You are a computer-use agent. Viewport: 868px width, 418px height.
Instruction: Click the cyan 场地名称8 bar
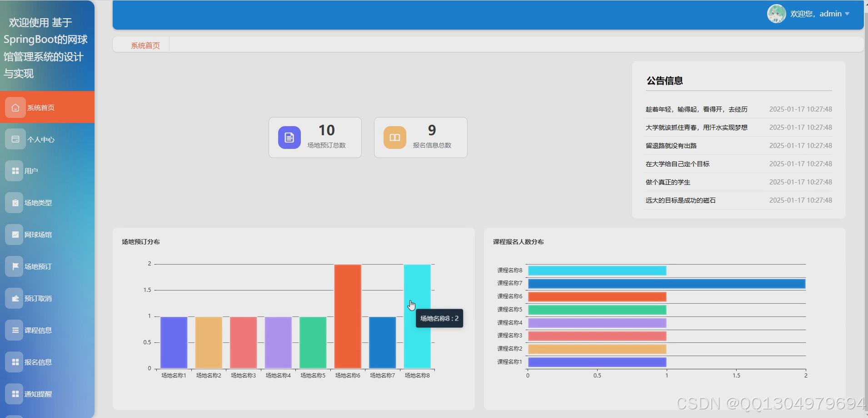pos(417,316)
